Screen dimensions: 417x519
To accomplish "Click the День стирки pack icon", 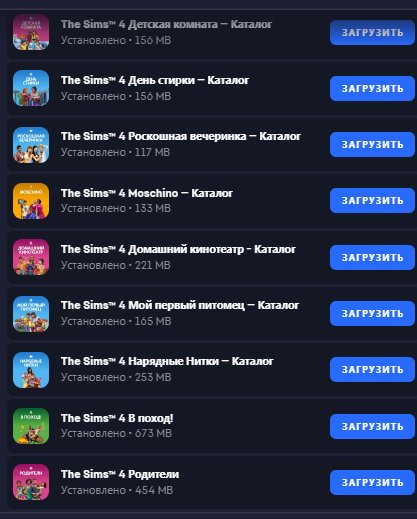I will tap(31, 88).
